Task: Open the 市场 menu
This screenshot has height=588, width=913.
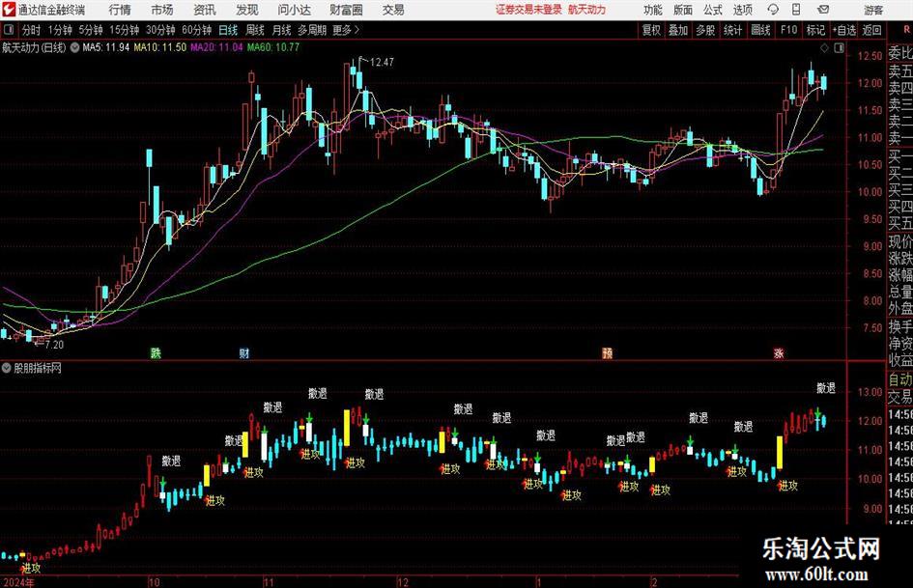Action: pyautogui.click(x=162, y=10)
